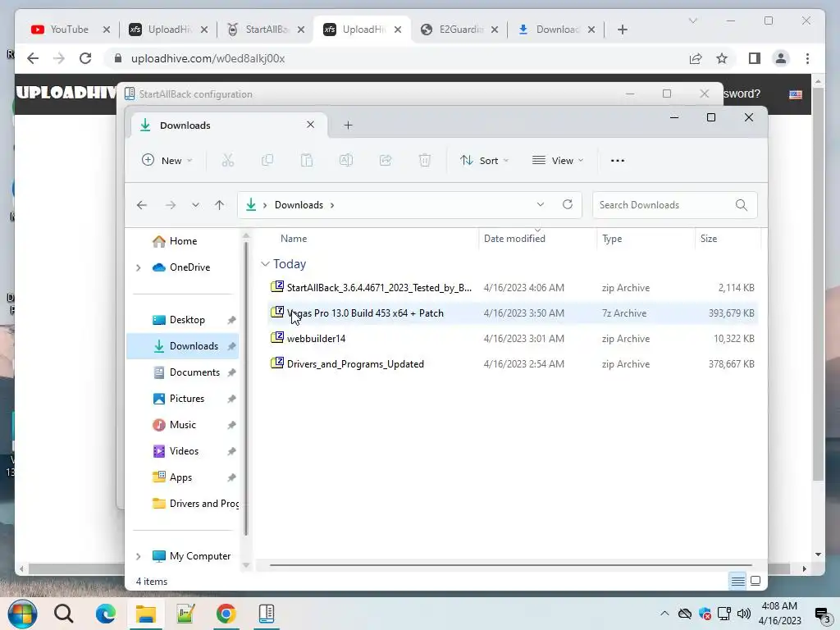Launch Microsoft Edge from taskbar

pos(106,614)
